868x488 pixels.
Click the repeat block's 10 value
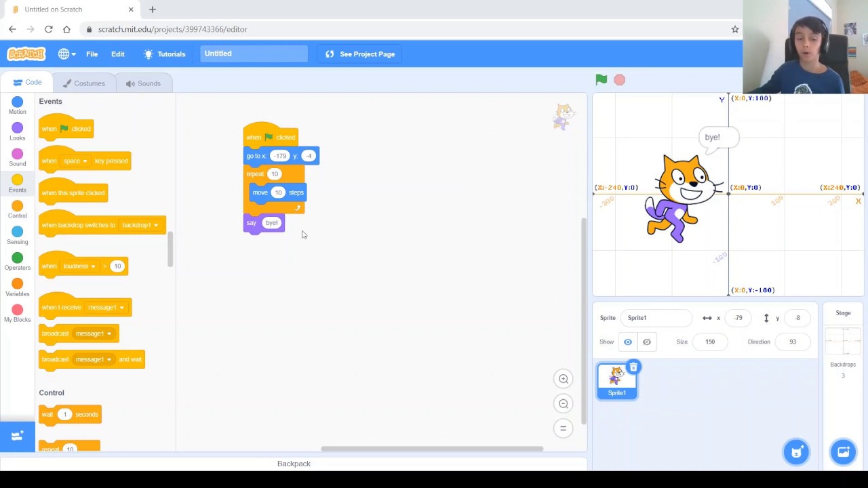tap(275, 174)
